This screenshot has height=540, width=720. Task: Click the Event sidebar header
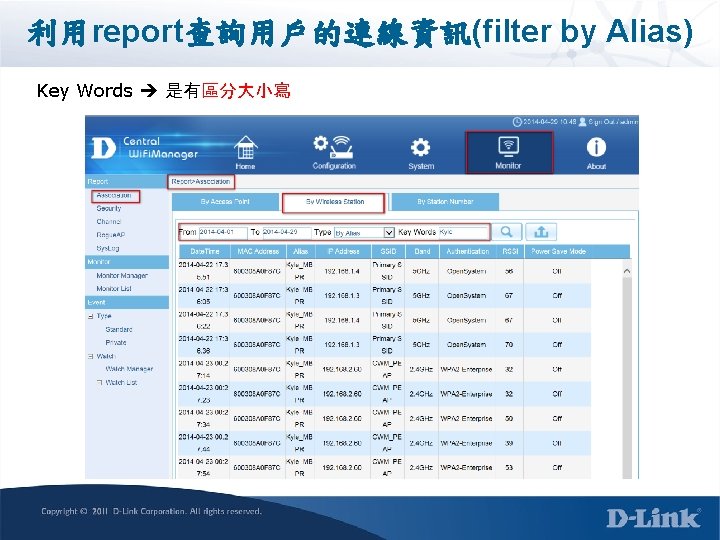[x=127, y=303]
